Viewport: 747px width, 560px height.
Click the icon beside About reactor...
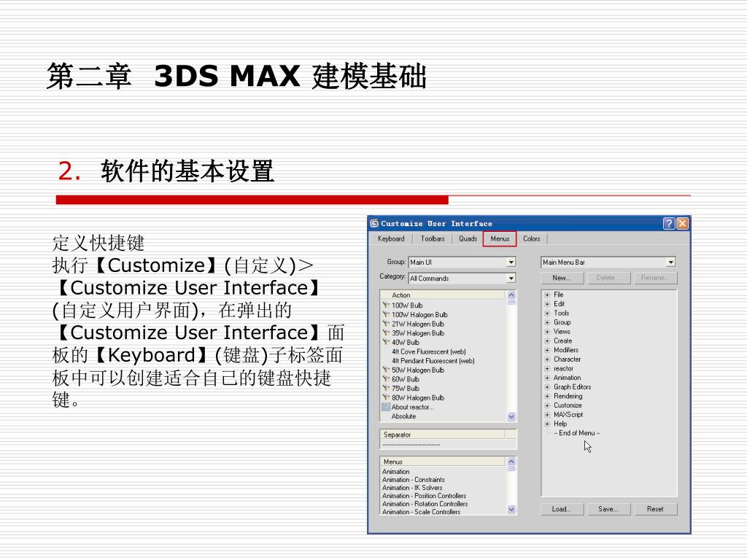coord(386,407)
